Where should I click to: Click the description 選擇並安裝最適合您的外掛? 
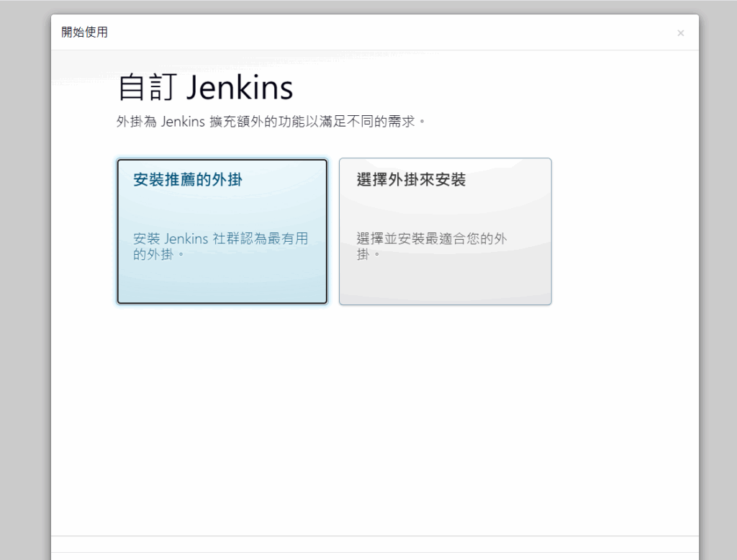[x=431, y=246]
